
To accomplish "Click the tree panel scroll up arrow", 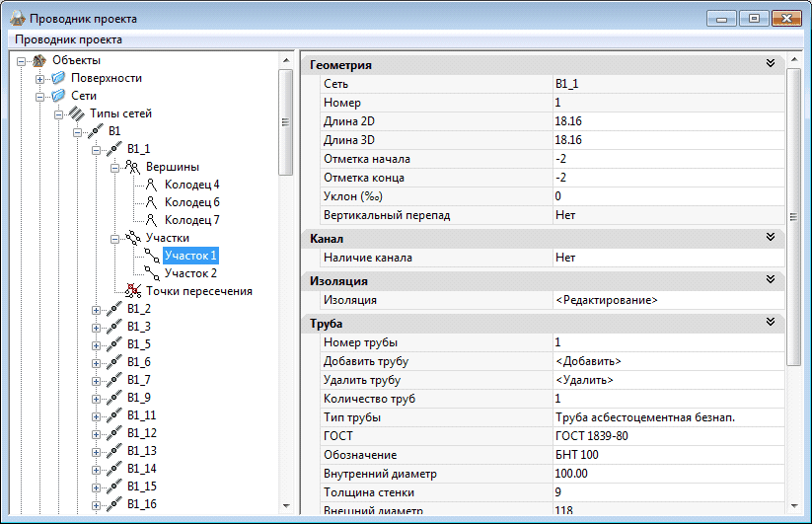I will click(x=286, y=60).
